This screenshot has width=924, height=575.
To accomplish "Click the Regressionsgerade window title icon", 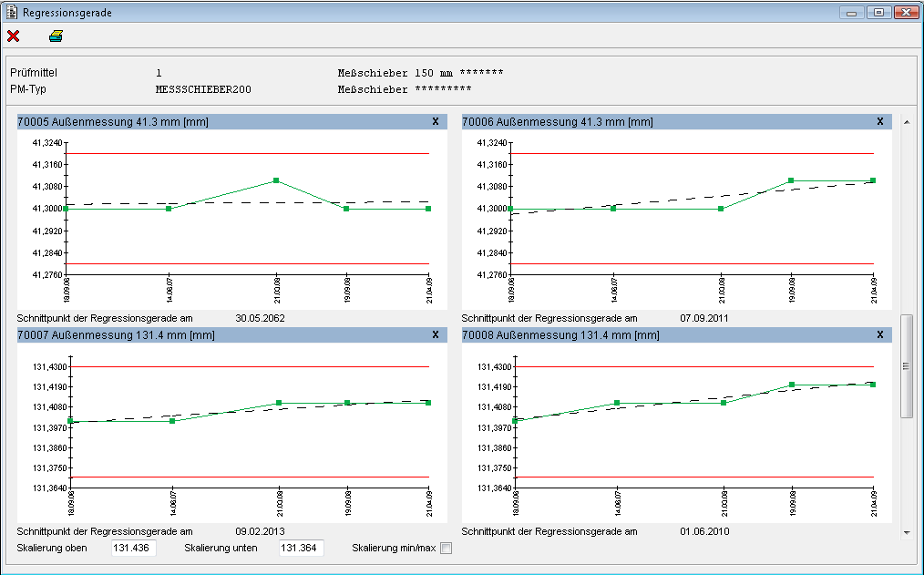I will (x=11, y=13).
